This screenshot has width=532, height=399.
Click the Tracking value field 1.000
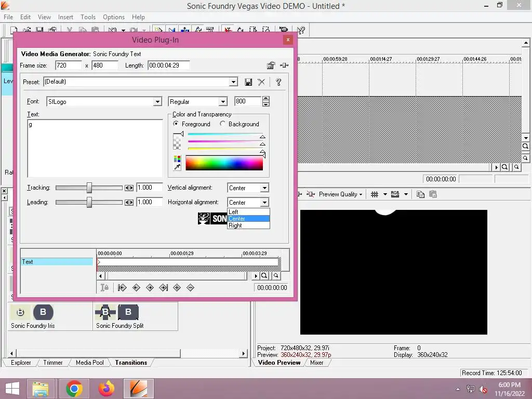[149, 188]
